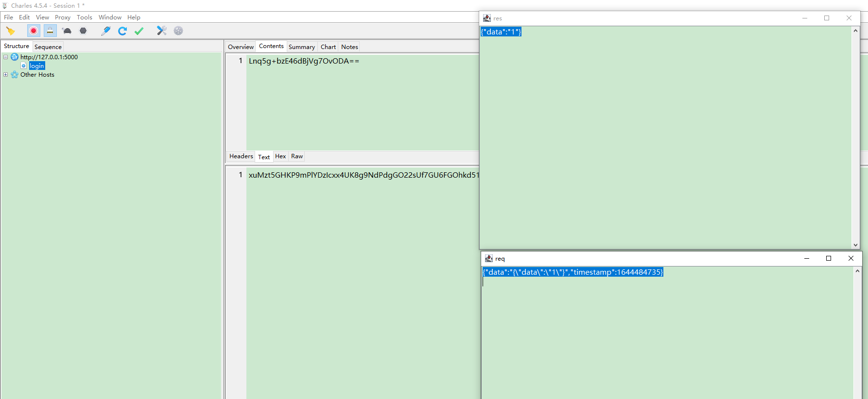Open settings with the gear icon

point(178,31)
